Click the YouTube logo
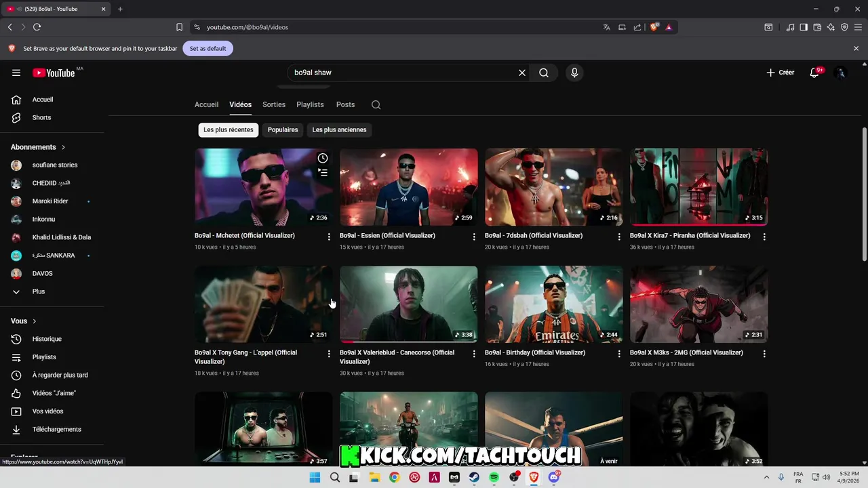 pos(54,73)
